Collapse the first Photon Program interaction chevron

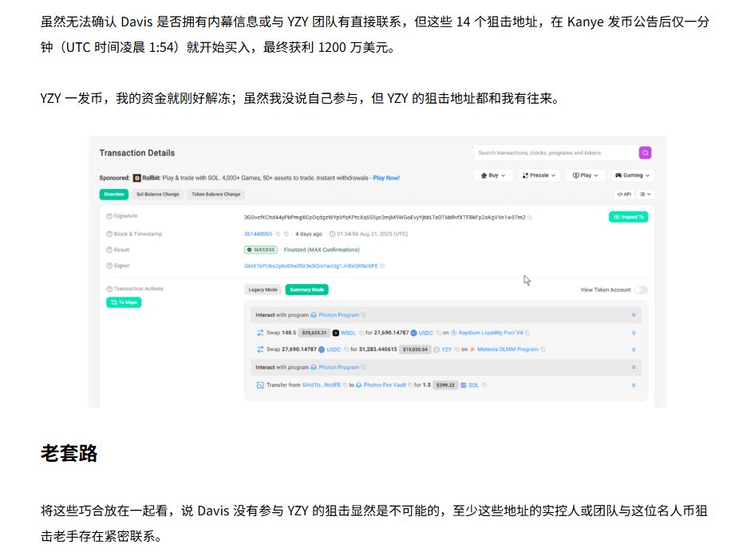(634, 315)
